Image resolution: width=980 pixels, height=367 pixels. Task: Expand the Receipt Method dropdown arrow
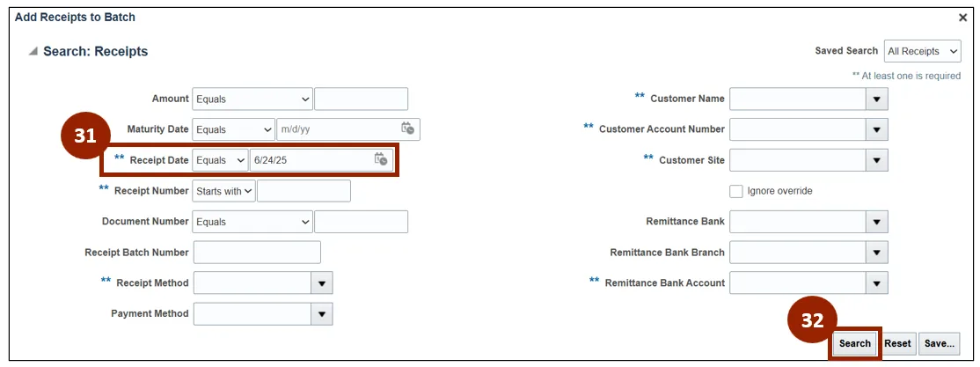[322, 283]
